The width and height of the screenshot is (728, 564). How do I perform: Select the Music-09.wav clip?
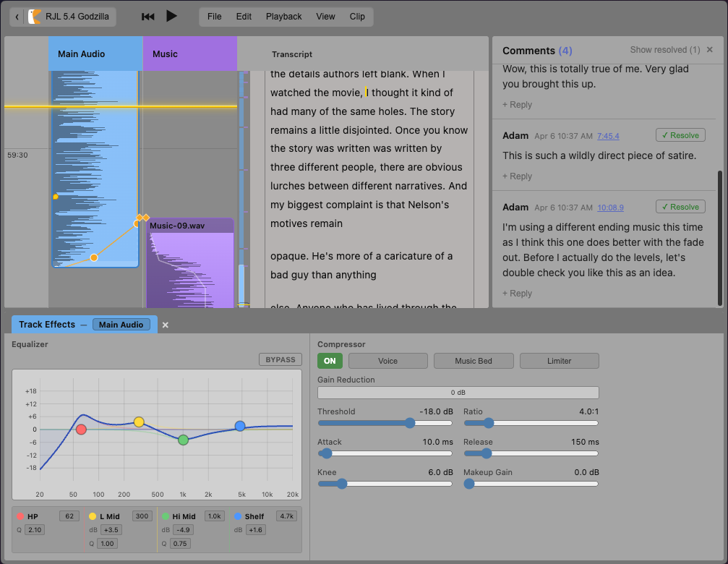point(190,262)
